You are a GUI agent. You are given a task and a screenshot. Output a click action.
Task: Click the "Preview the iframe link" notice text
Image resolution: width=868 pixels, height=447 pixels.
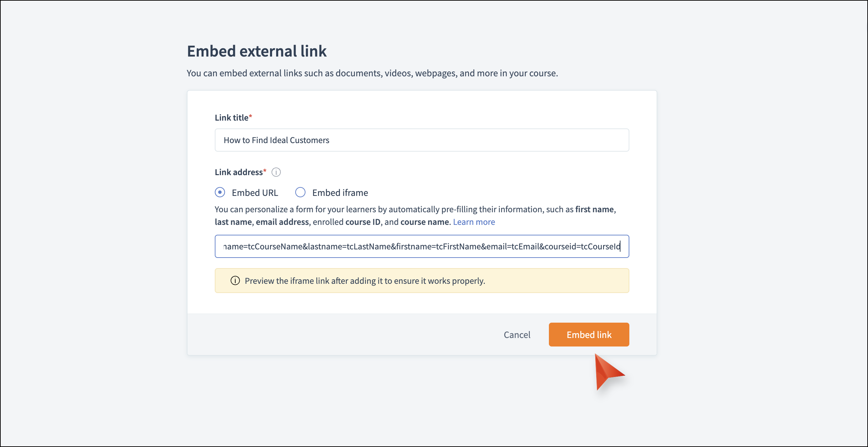[x=365, y=281]
